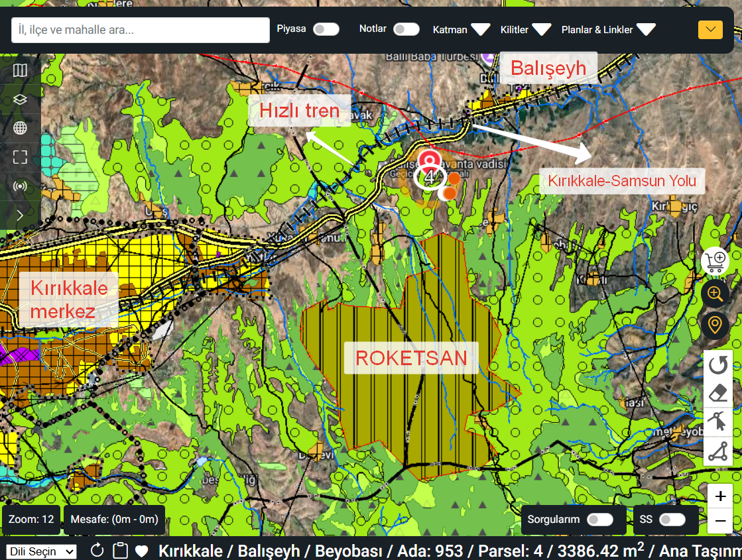Screen dimensions: 742x560
Task: Open the layers stack icon in sidebar
Action: 20,99
